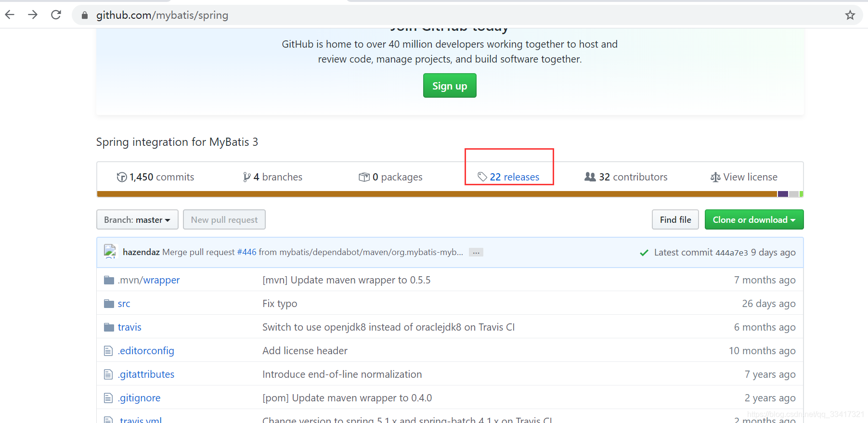Viewport: 868px width, 423px height.
Task: Expand the Branch: master dropdown
Action: 137,219
